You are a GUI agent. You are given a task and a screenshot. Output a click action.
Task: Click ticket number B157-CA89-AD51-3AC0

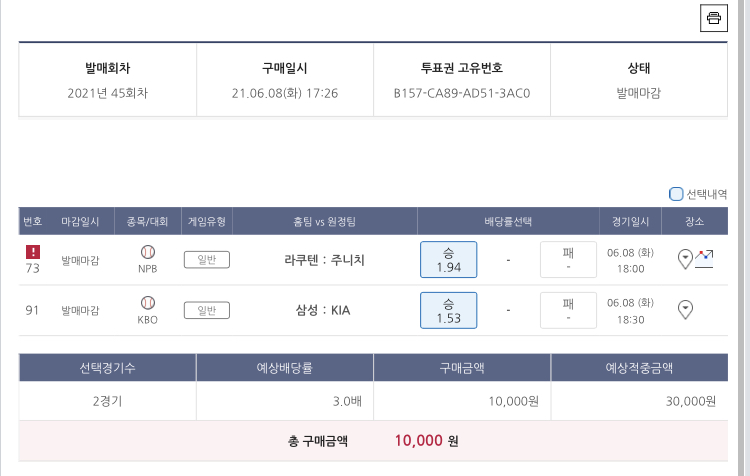click(x=462, y=93)
